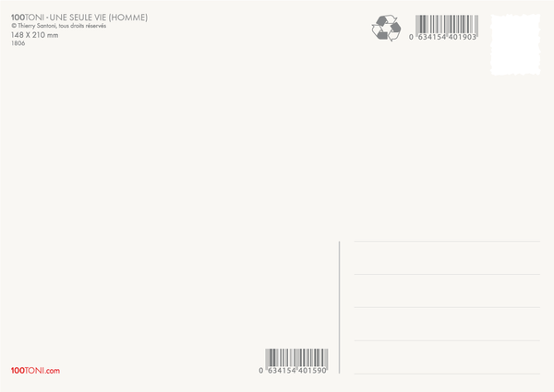
Task: Select the second address line
Action: (447, 275)
